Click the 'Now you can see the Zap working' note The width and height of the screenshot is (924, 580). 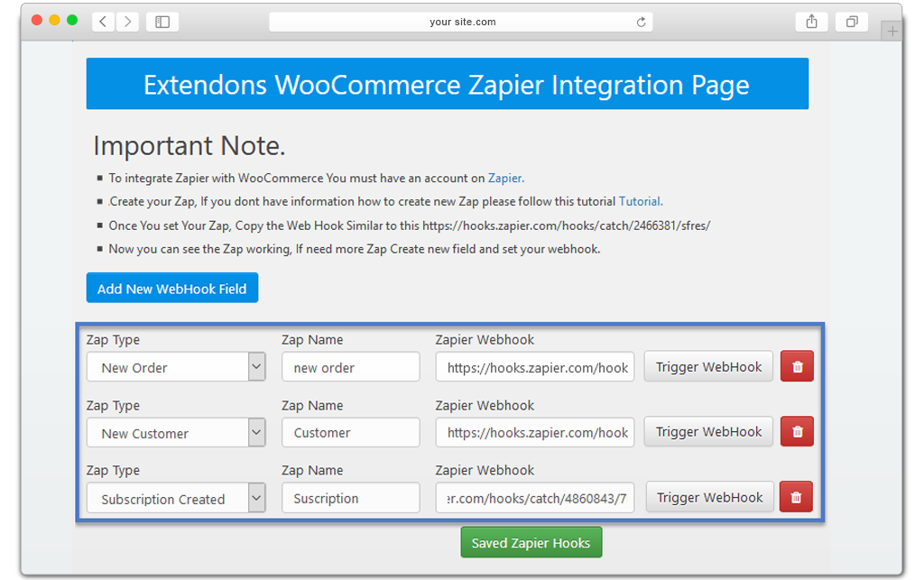[x=354, y=249]
